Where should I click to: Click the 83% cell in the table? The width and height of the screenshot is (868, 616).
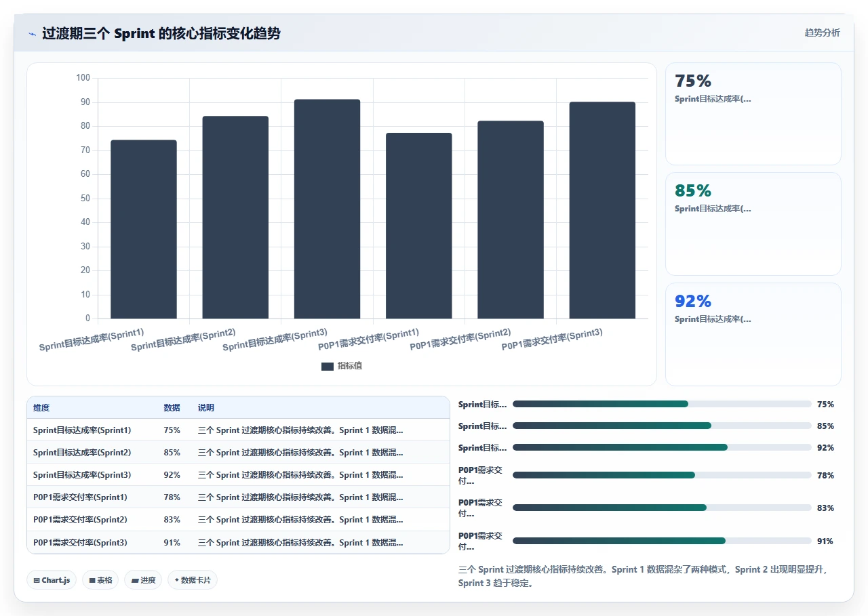(172, 520)
